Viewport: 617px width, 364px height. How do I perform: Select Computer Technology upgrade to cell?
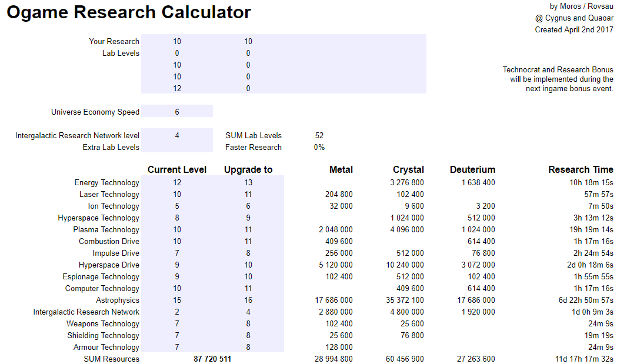click(248, 289)
